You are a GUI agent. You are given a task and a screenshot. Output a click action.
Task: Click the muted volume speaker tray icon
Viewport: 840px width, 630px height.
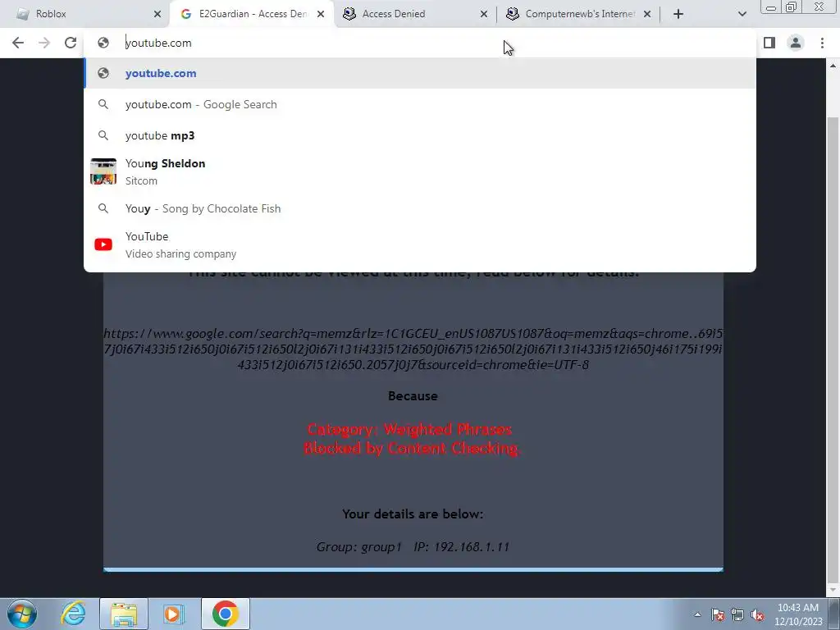(757, 614)
